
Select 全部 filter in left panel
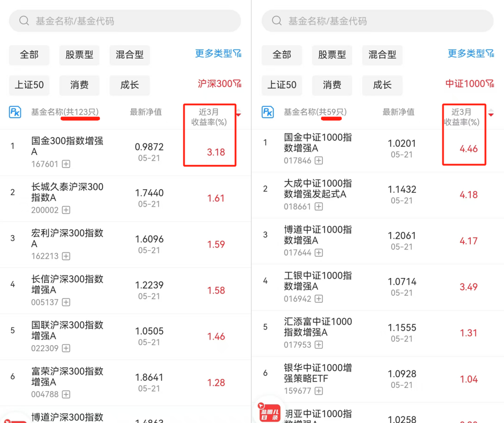[x=29, y=55]
